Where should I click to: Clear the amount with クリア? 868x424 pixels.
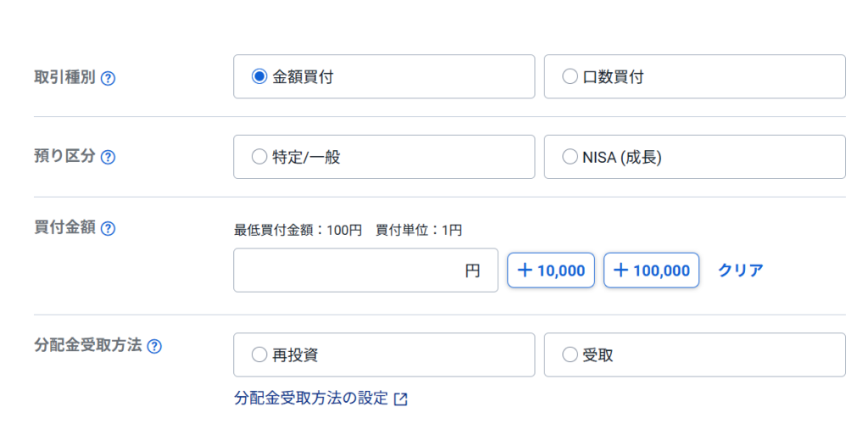tap(740, 271)
